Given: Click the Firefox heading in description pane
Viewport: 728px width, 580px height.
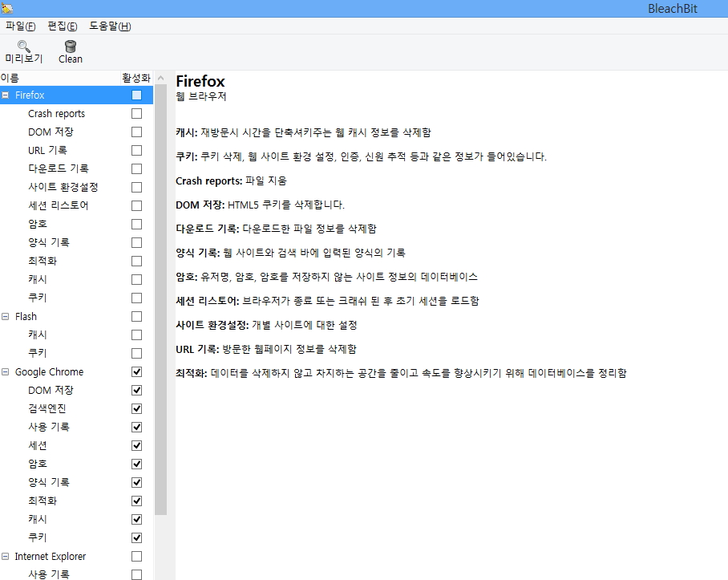Looking at the screenshot, I should click(x=200, y=81).
